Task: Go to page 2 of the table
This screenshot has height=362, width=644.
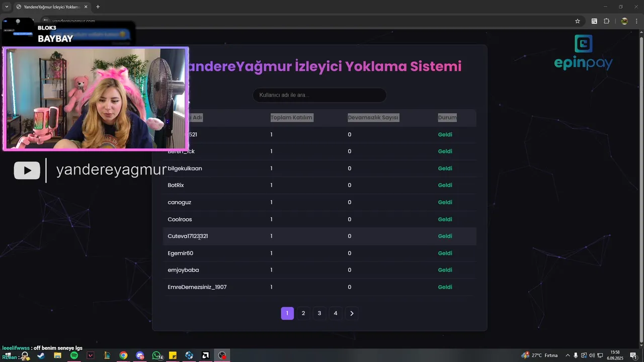Action: pos(303,313)
